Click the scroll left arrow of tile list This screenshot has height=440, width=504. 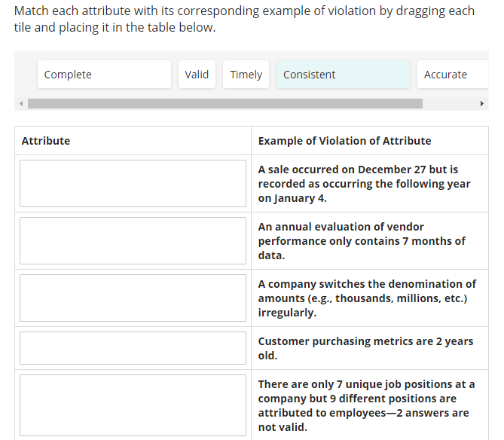tap(21, 103)
